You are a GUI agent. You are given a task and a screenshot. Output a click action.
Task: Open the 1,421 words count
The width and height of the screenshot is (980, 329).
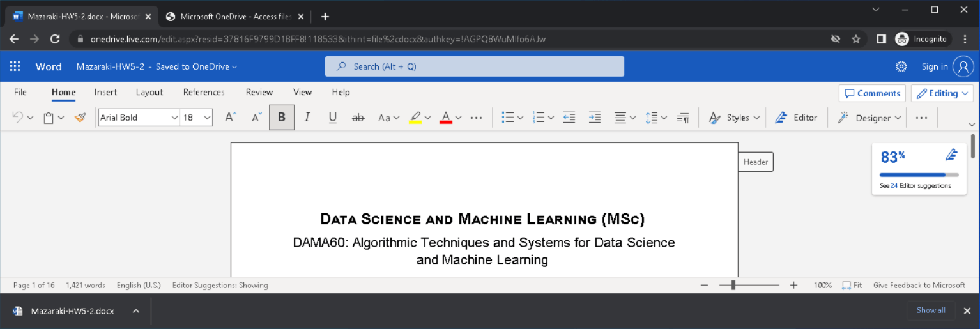[x=86, y=285]
